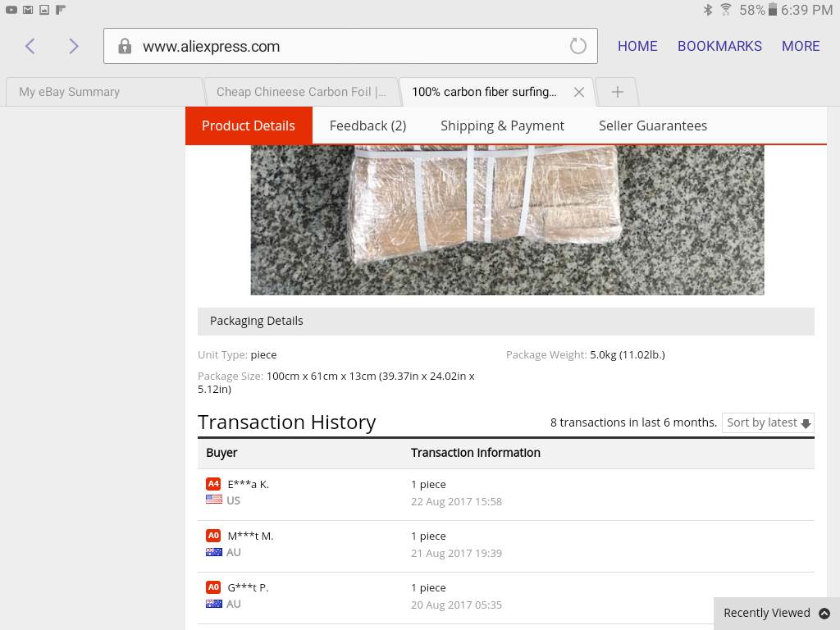The image size is (840, 630).
Task: Reload the page with the refresh icon
Action: [578, 46]
